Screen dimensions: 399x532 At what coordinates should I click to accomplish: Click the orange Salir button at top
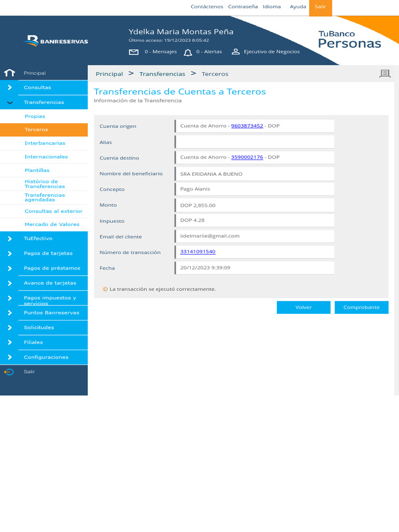click(320, 8)
